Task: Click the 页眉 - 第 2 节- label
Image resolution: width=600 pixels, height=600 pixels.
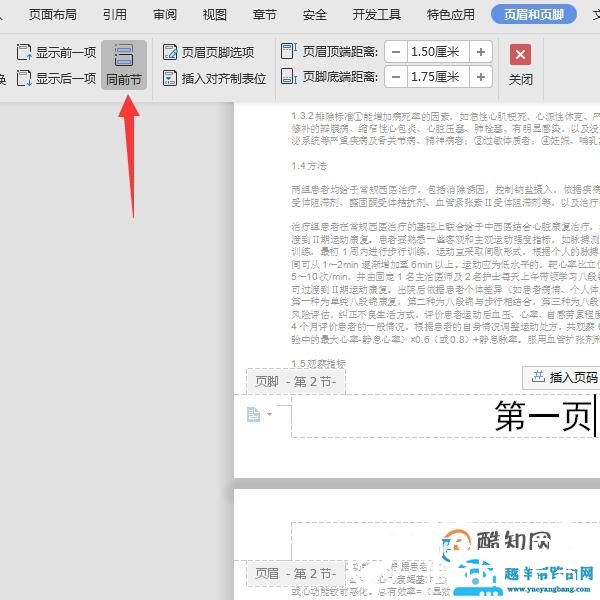Action: pos(296,574)
